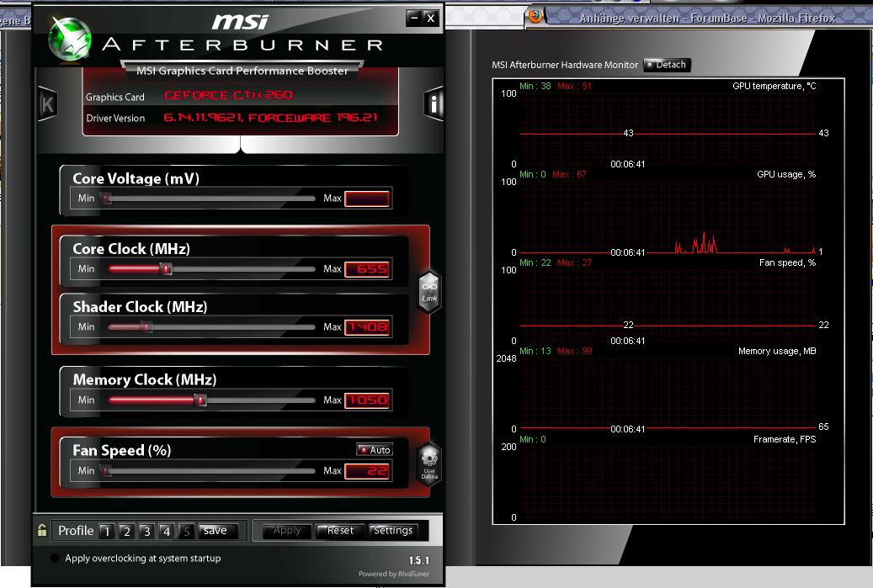Viewport: 873px width, 588px height.
Task: Select profile slot 2
Action: pos(126,532)
